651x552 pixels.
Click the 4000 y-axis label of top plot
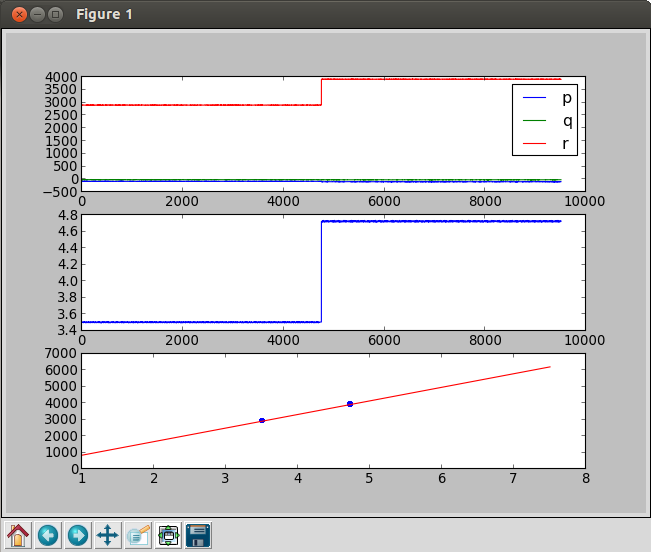(x=61, y=77)
